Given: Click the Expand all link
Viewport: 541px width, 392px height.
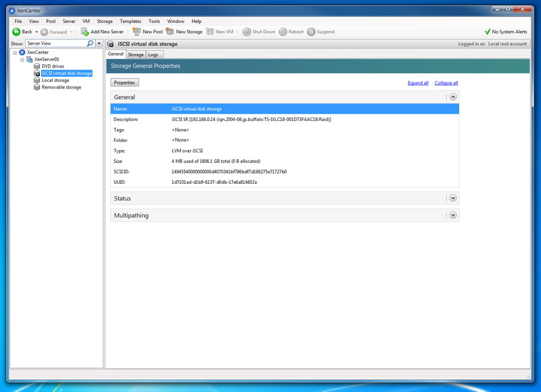Looking at the screenshot, I should point(418,82).
